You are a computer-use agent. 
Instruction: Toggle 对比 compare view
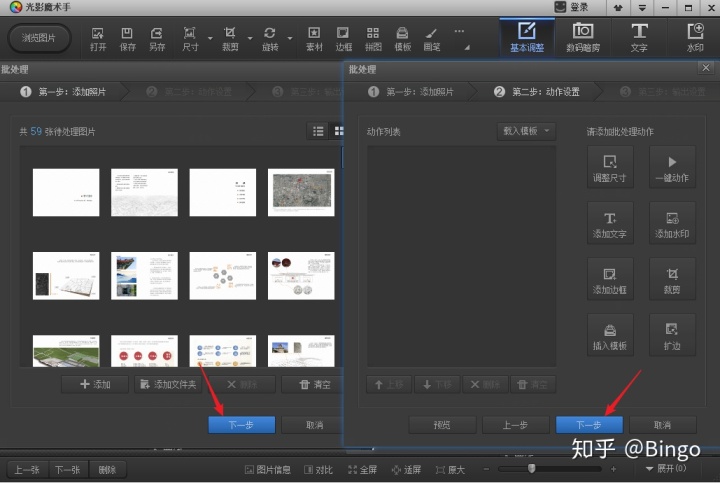pyautogui.click(x=318, y=470)
